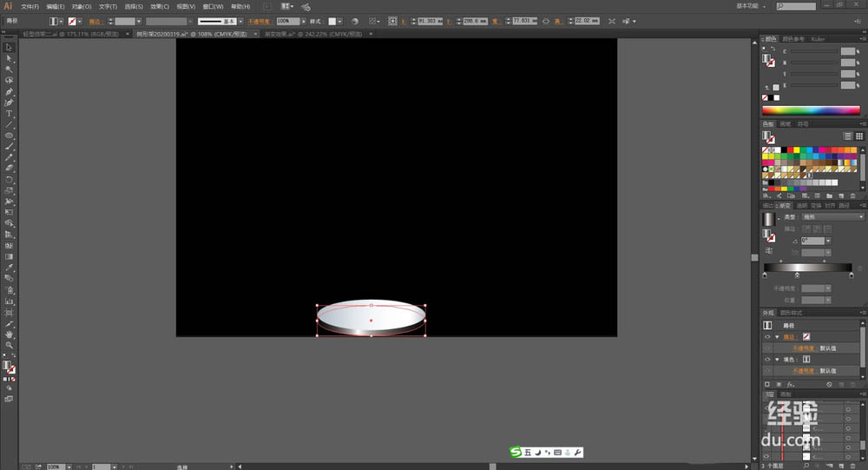This screenshot has width=868, height=470.
Task: Switch to the 渐变效果.ai document tab
Action: 312,34
